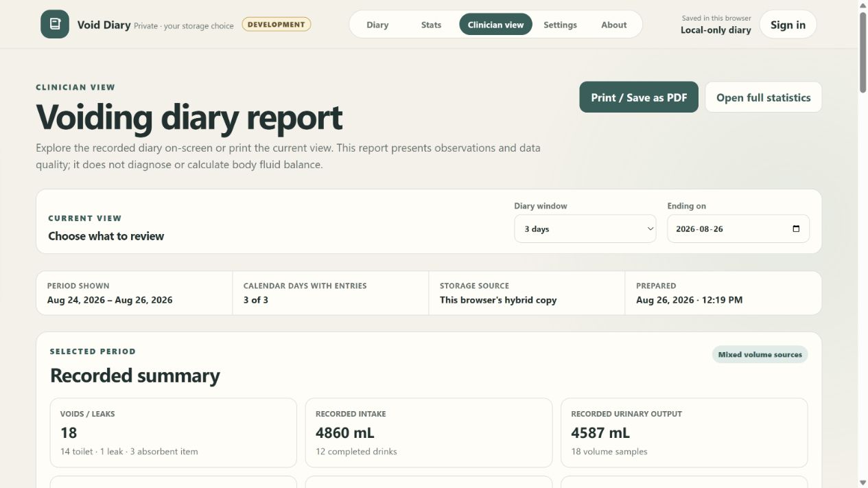Screen dimensions: 868x488
Task: Click the scrollbar up arrow
Action: pyautogui.click(x=863, y=5)
